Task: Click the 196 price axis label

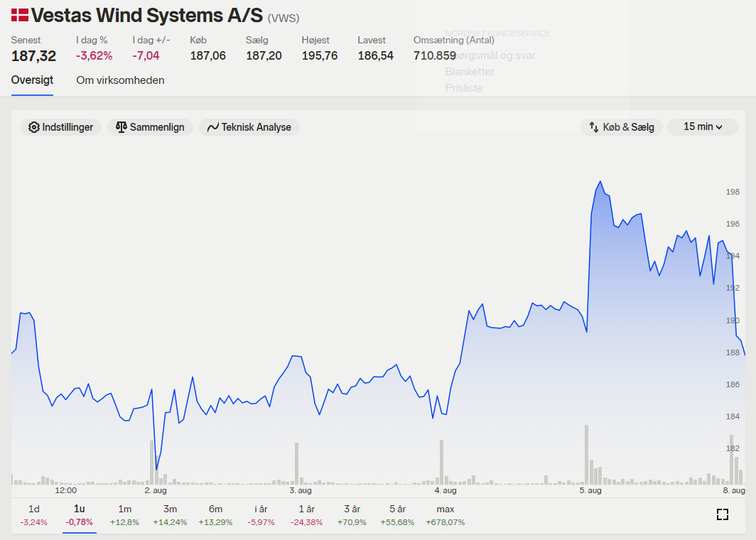Action: pyautogui.click(x=733, y=224)
